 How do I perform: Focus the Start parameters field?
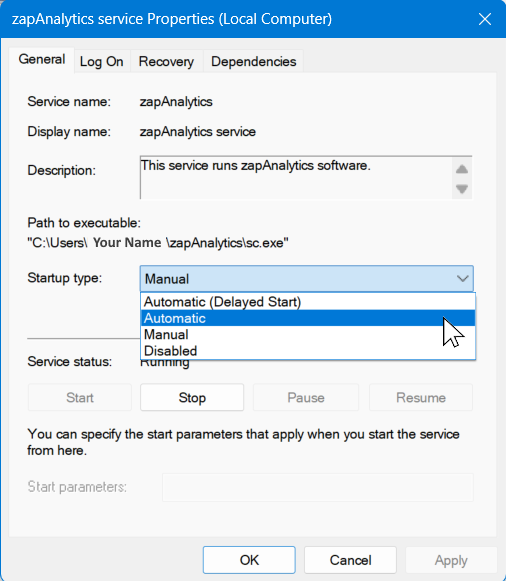(318, 487)
